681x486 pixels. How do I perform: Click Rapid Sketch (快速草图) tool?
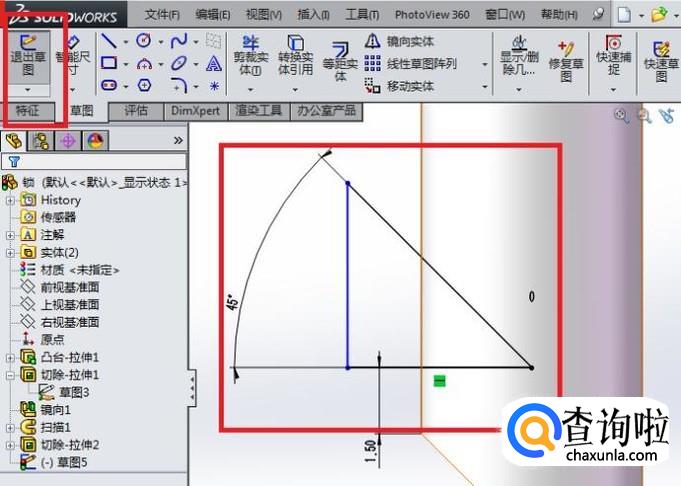(661, 61)
